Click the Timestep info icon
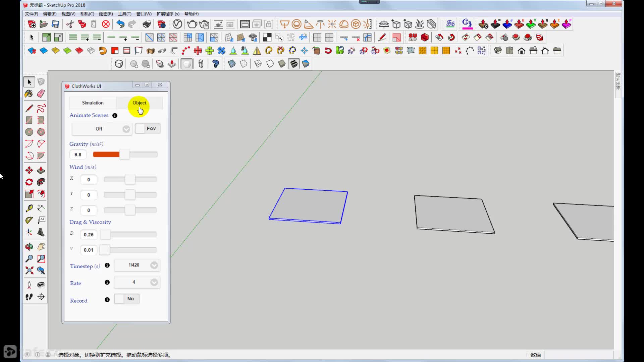The height and width of the screenshot is (362, 644). coord(107,265)
